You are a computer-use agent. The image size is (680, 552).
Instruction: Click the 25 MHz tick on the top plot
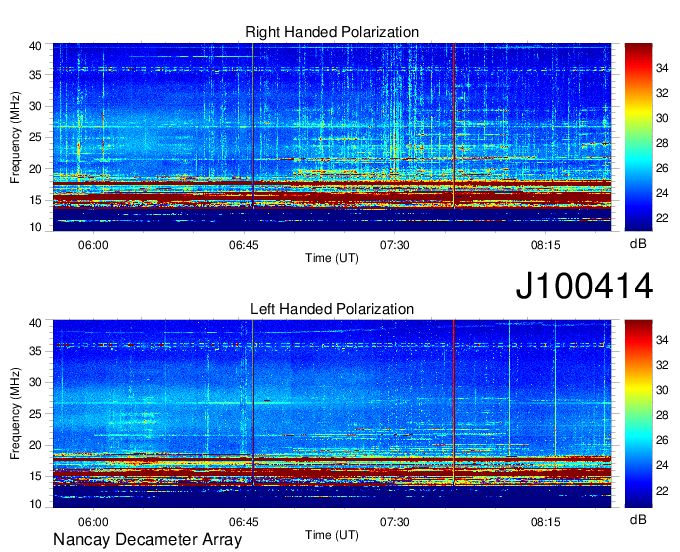point(35,137)
